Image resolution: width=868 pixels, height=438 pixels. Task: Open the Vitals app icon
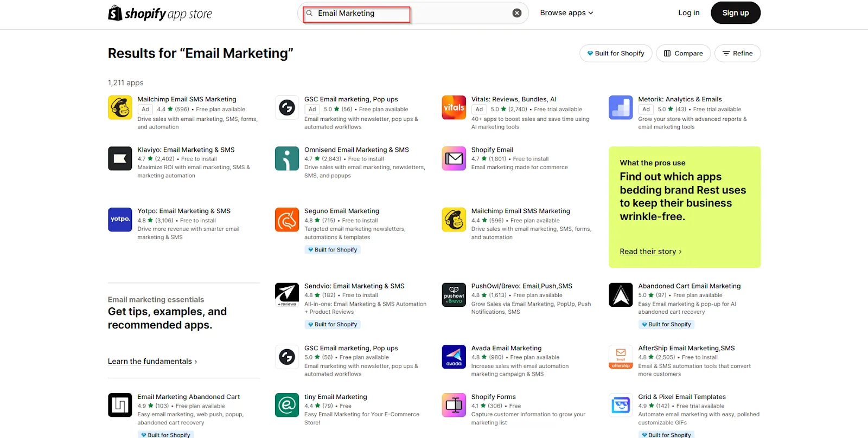point(454,107)
